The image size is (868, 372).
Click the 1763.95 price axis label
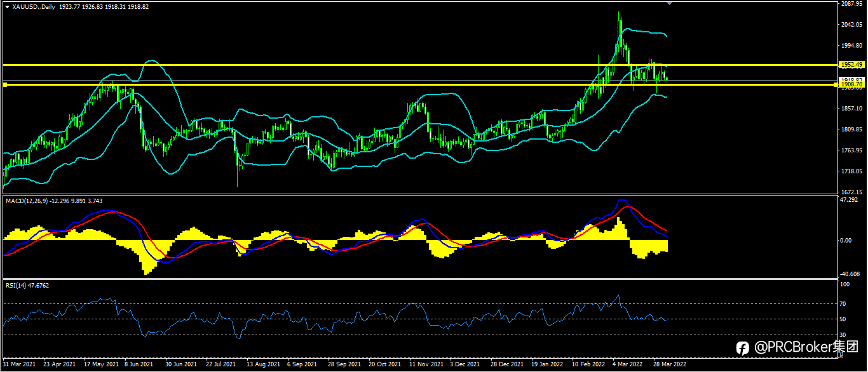point(851,150)
